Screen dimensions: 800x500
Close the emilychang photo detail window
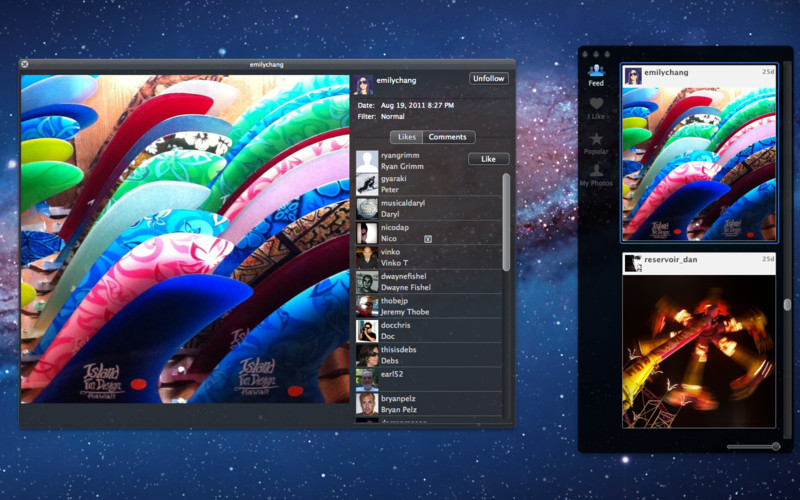point(25,64)
